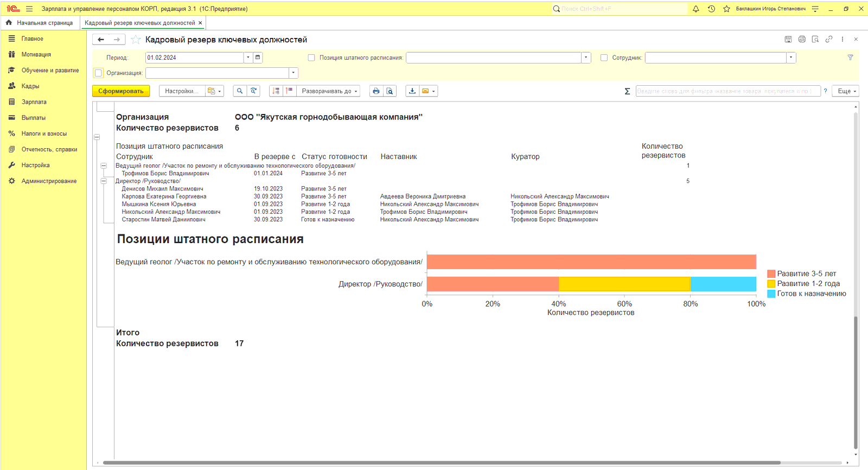868x470 pixels.
Task: Enable the Организация filter checkbox
Action: click(x=98, y=73)
